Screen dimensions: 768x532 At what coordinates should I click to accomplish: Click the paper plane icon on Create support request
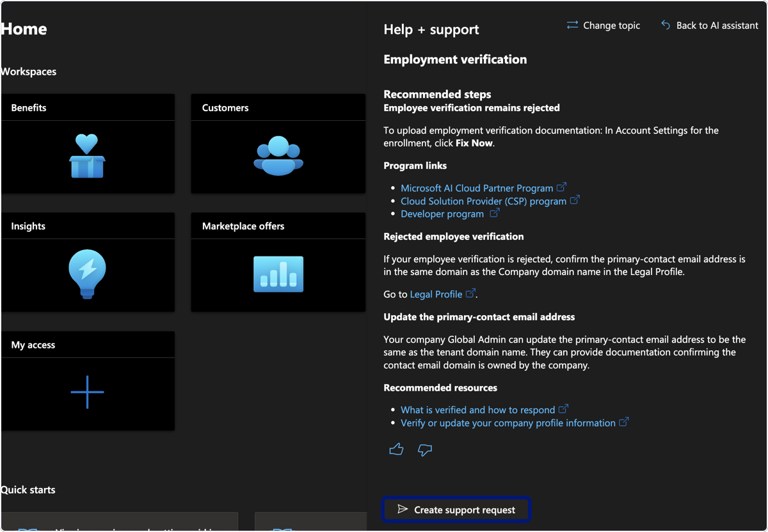pyautogui.click(x=403, y=509)
